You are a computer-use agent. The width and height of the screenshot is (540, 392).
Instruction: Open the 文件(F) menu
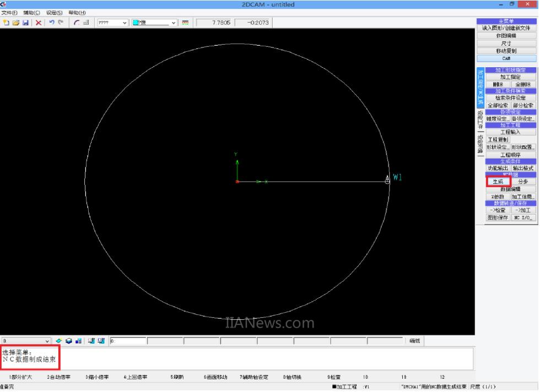9,13
